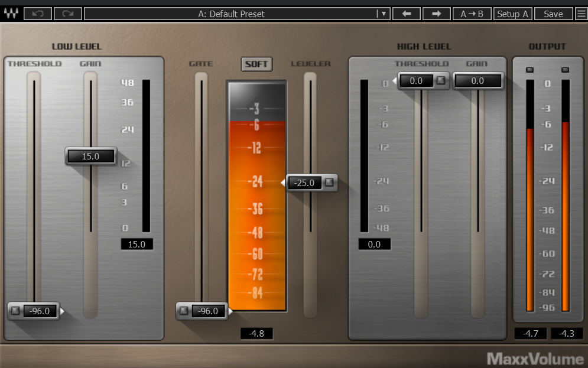Toggle Low Level Threshold on/off button
The height and width of the screenshot is (368, 588).
(x=15, y=311)
